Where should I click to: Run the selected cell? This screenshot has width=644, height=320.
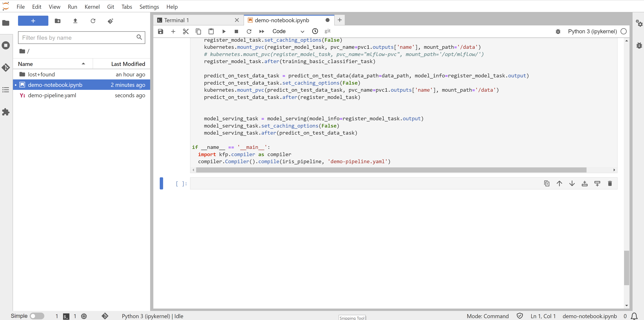(224, 31)
